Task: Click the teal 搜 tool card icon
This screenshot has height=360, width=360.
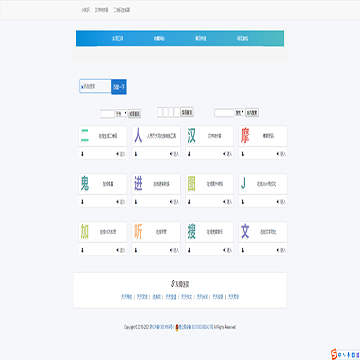Action: pyautogui.click(x=191, y=232)
